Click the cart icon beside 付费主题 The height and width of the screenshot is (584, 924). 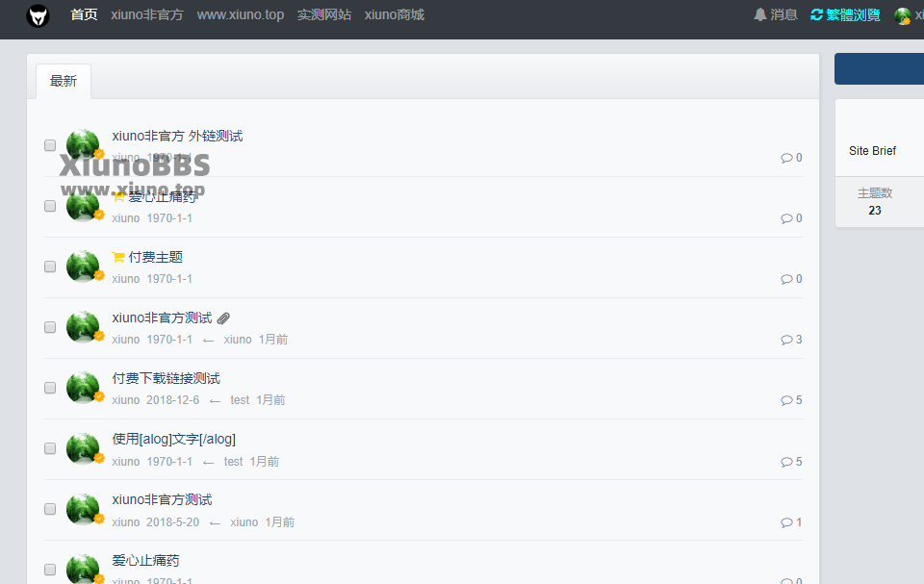(x=118, y=258)
